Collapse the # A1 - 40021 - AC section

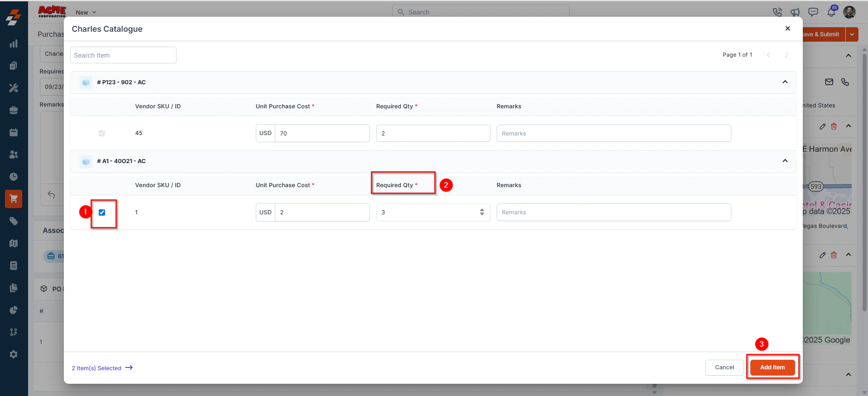pyautogui.click(x=785, y=161)
